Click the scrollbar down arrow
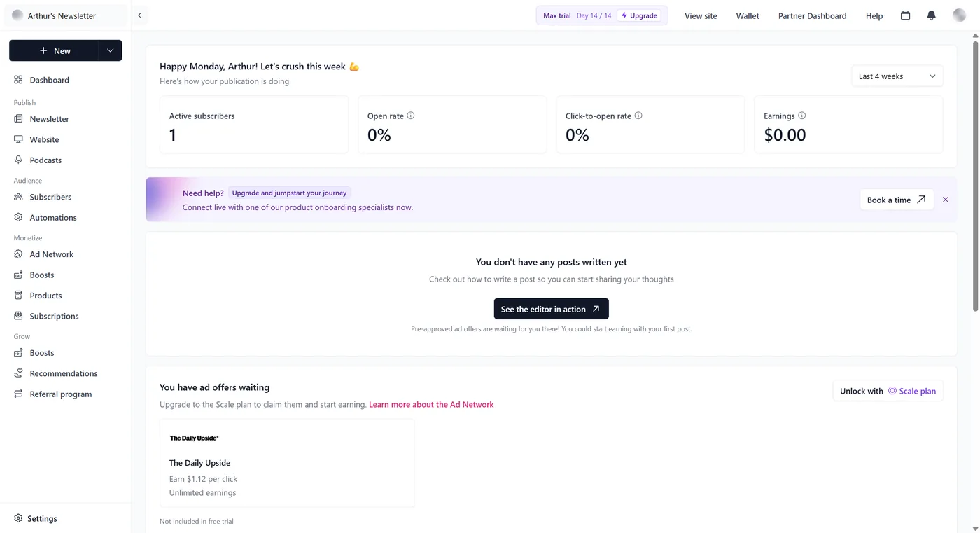Screen dimensions: 980x533 point(976,529)
